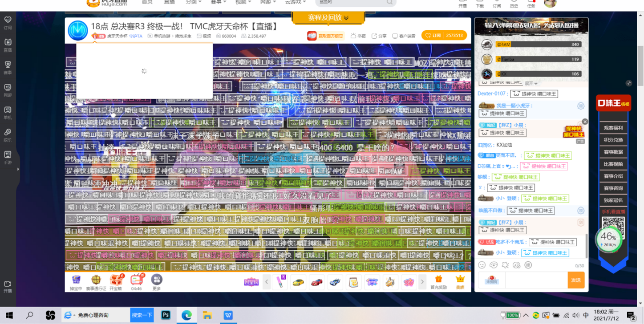The height and width of the screenshot is (324, 644).
Task: Expand the left sidebar with small arrow
Action: pos(18,169)
